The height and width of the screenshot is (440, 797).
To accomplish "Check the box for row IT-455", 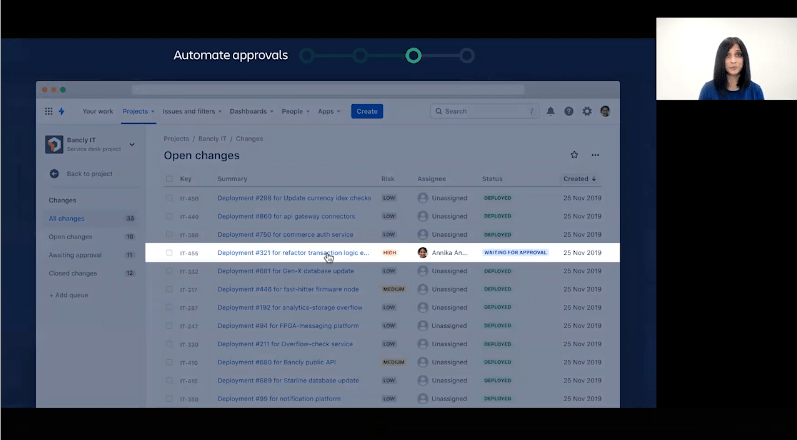I will coord(169,253).
